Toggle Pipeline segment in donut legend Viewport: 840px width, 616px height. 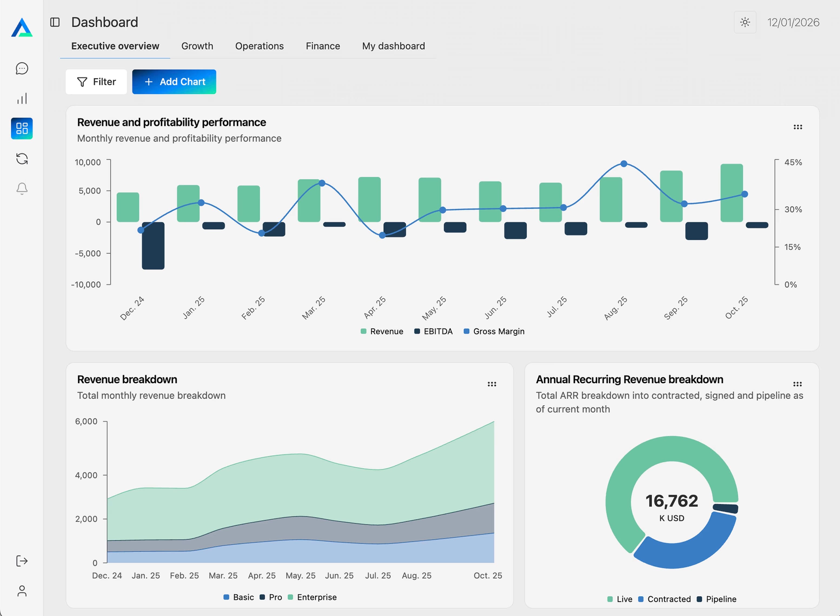[716, 599]
